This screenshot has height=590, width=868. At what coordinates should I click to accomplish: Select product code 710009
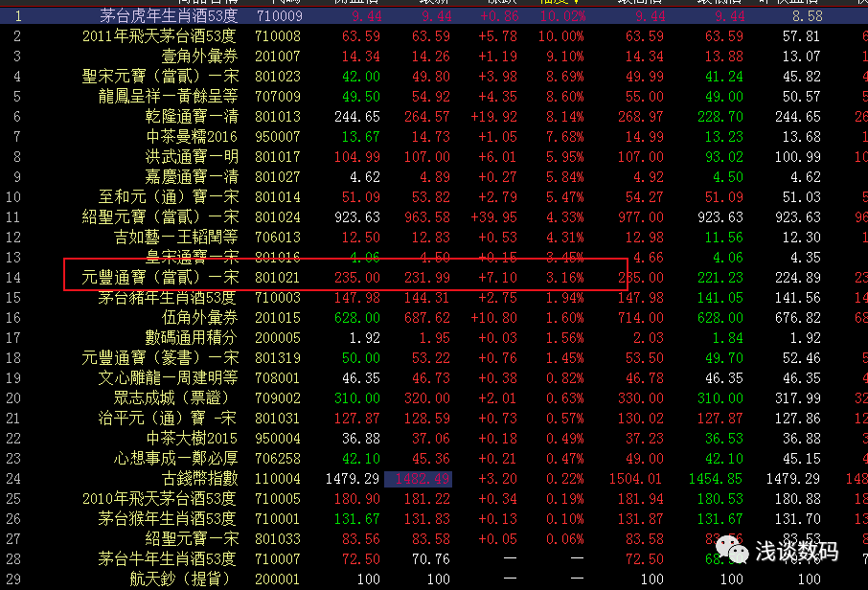pyautogui.click(x=280, y=16)
